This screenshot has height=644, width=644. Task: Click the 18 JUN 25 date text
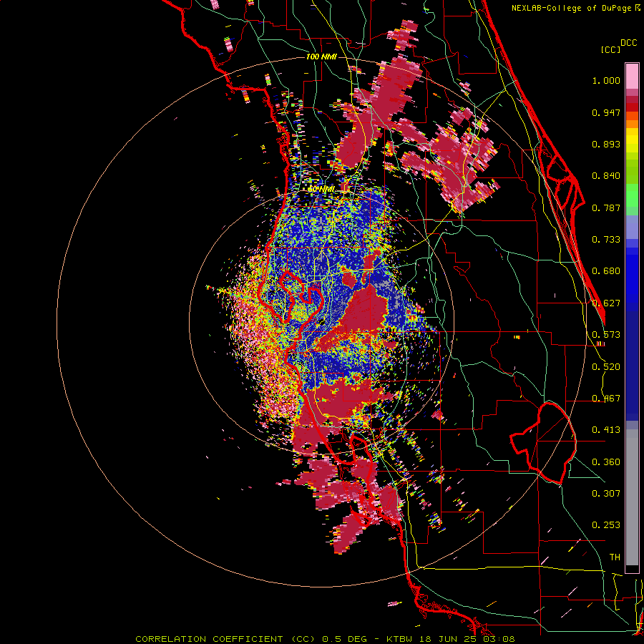[x=449, y=639]
